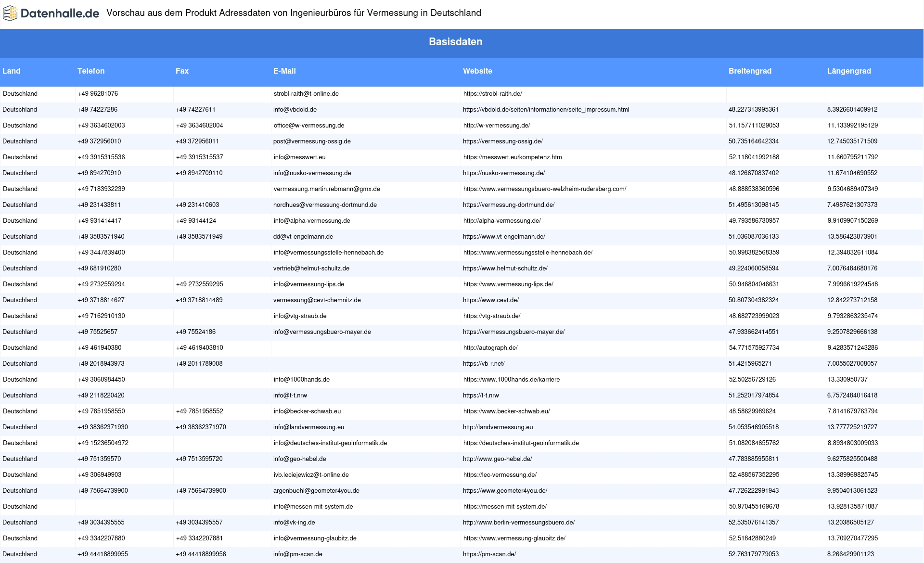Click the Breitengrad column header
The width and height of the screenshot is (924, 563).
coord(750,71)
